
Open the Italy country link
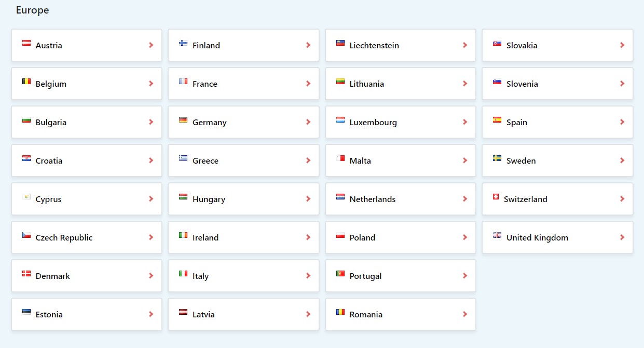click(243, 276)
